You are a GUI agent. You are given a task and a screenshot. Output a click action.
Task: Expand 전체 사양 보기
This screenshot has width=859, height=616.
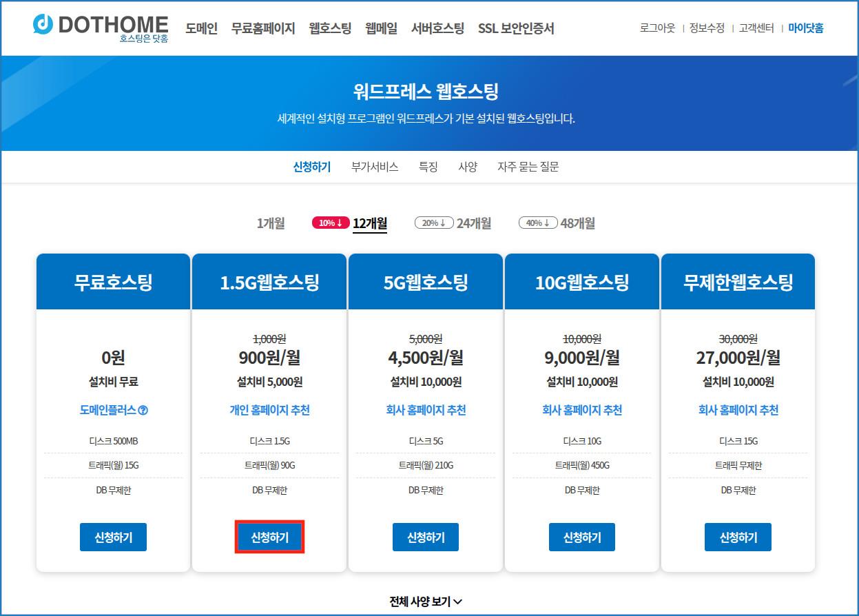426,602
